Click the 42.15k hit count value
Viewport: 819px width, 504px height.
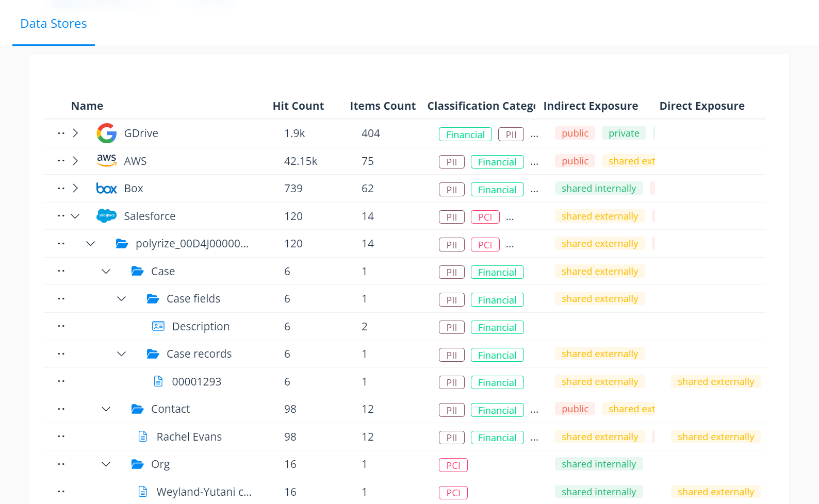coord(301,161)
